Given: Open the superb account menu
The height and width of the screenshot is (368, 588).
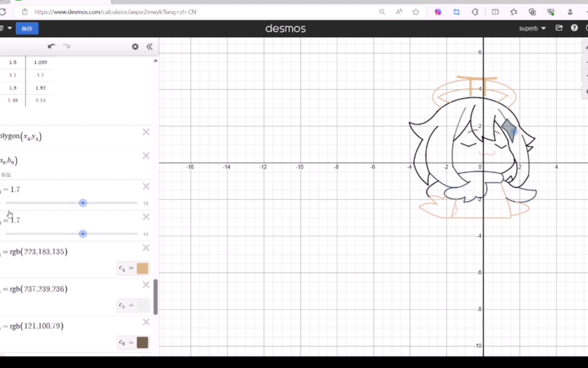Looking at the screenshot, I should pos(532,28).
